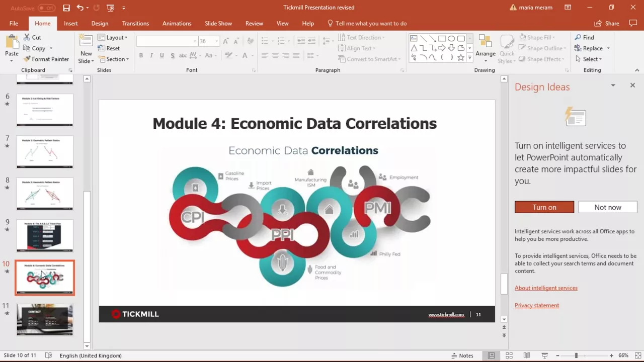Viewport: 644px width, 362px height.
Task: Open the font name combo box
Action: pos(167,41)
